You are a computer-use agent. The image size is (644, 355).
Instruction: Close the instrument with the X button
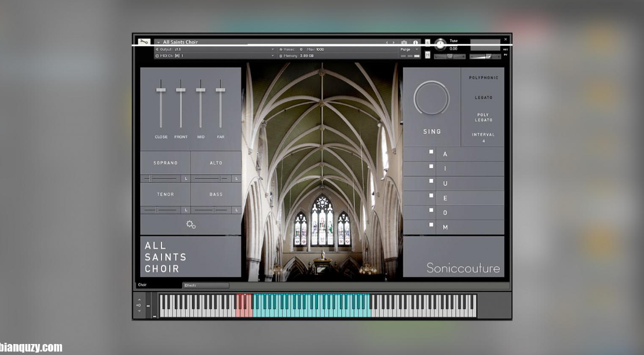tap(506, 39)
